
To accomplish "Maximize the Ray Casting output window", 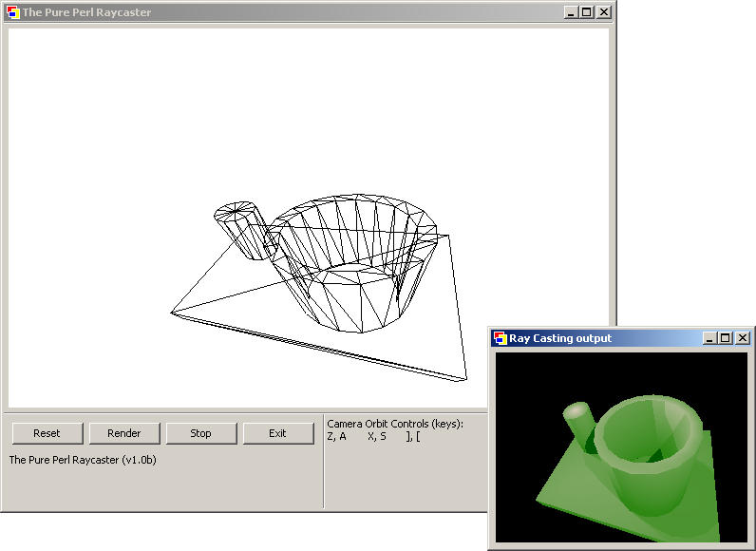I will tap(726, 338).
